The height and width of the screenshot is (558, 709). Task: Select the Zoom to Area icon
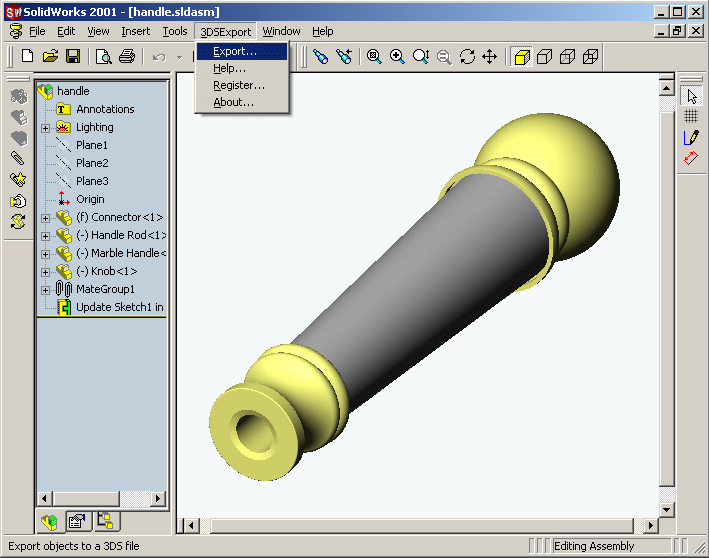point(397,57)
